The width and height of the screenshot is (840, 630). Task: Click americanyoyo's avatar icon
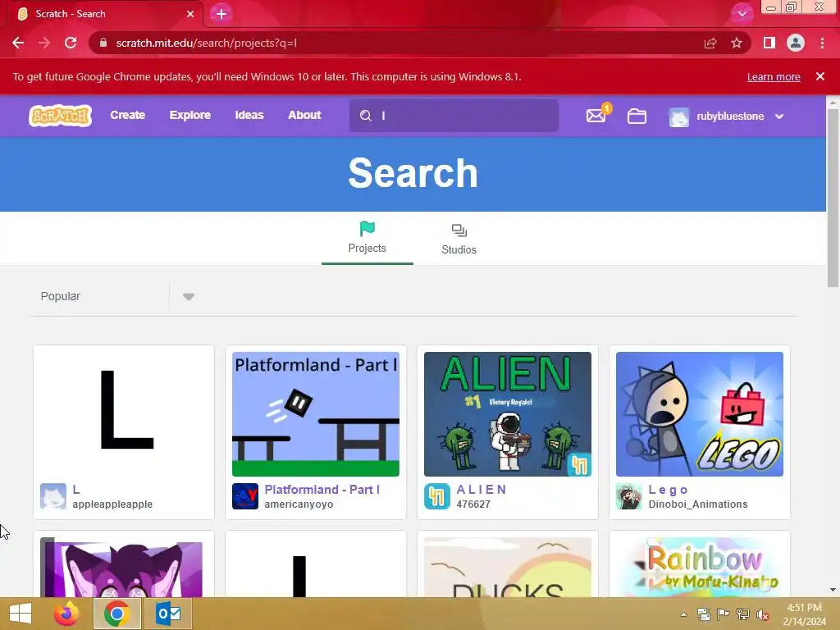pos(244,496)
